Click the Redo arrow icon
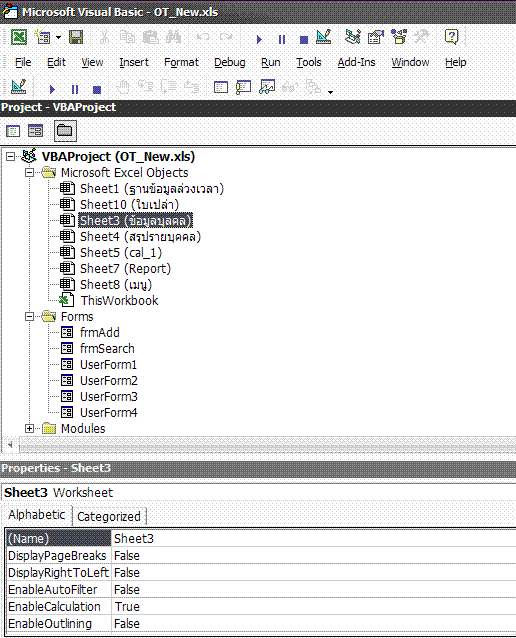Viewport: 516px width, 638px height. tap(226, 37)
